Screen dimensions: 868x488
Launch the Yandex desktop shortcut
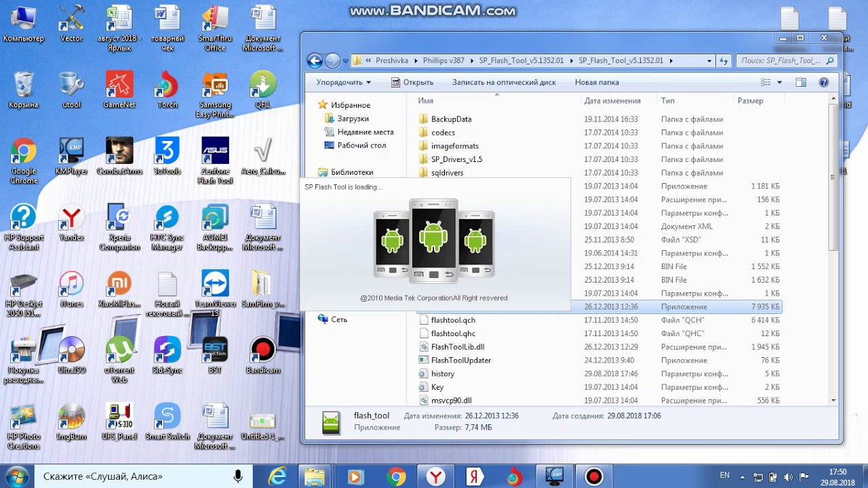[x=71, y=223]
